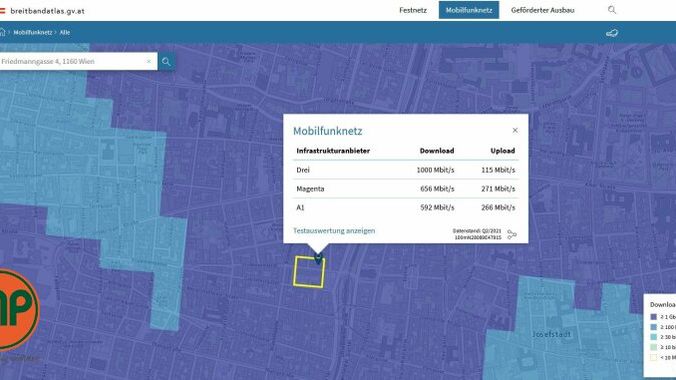Close the Mobilfunknetz info popup
Viewport: 676px width, 380px height.
coord(515,130)
